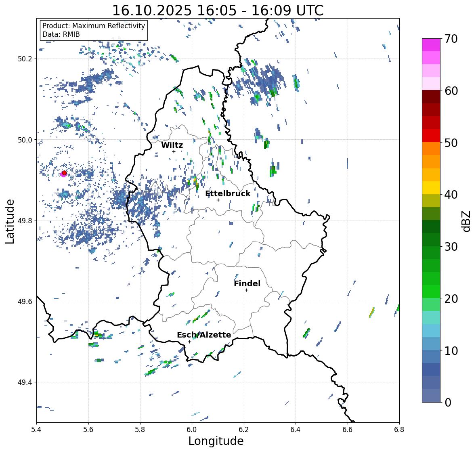The image size is (476, 451).
Task: Click the 'Data: RMIB' text
Action: tap(61, 34)
